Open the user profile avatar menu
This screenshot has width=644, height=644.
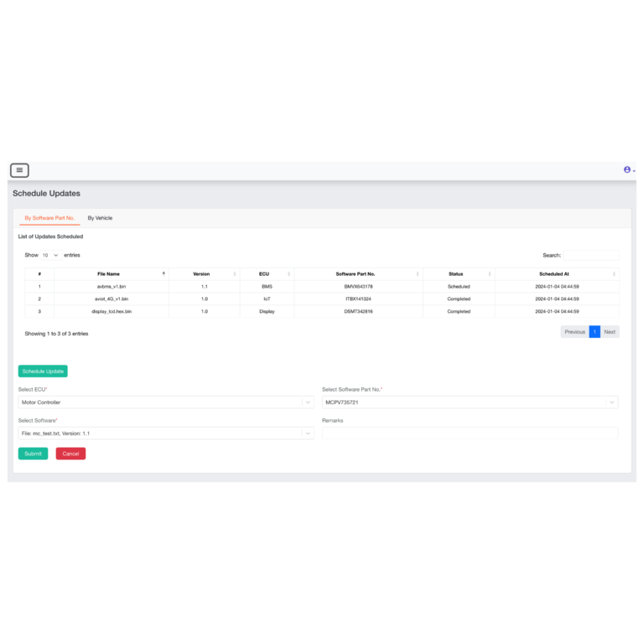pyautogui.click(x=627, y=170)
